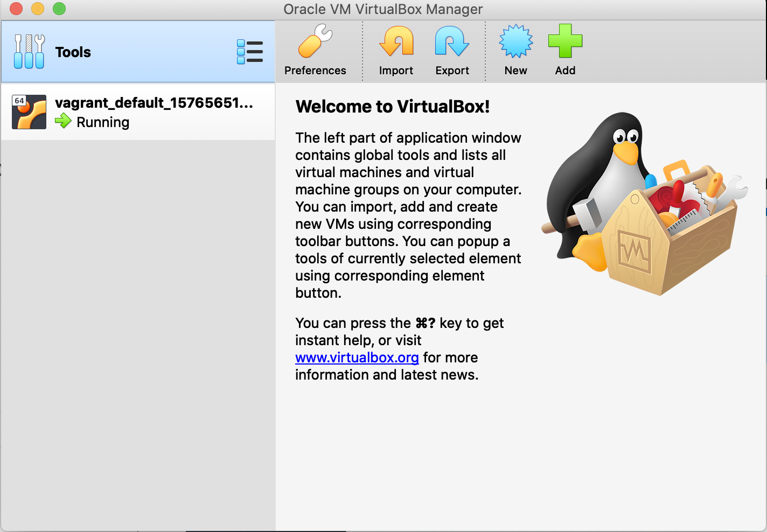Select the vagrant_default virtual machine entry
The width and height of the screenshot is (767, 532).
pyautogui.click(x=137, y=111)
